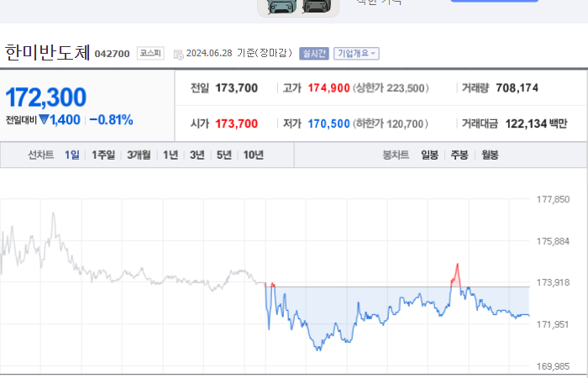The image size is (588, 378).
Task: Click the calendar clock icon beside date
Action: pyautogui.click(x=178, y=55)
